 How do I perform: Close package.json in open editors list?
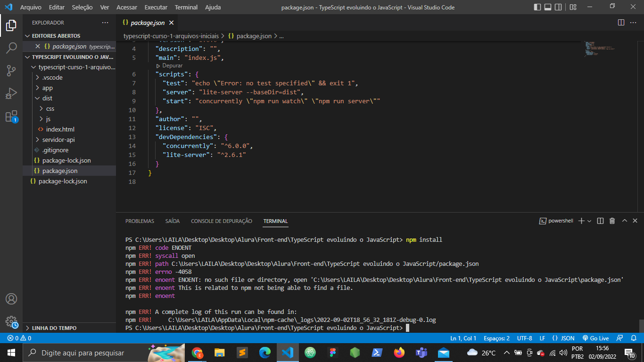click(38, 46)
